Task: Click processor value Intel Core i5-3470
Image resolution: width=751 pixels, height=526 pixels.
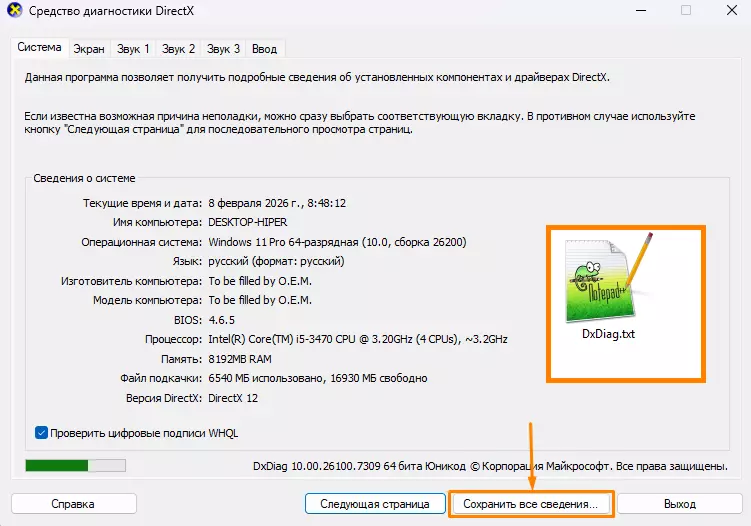Action: pos(358,339)
